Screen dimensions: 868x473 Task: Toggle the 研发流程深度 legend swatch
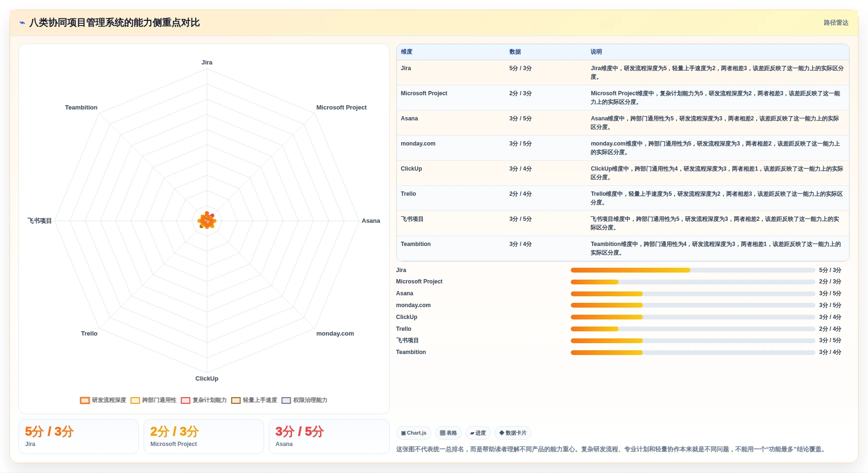point(85,400)
